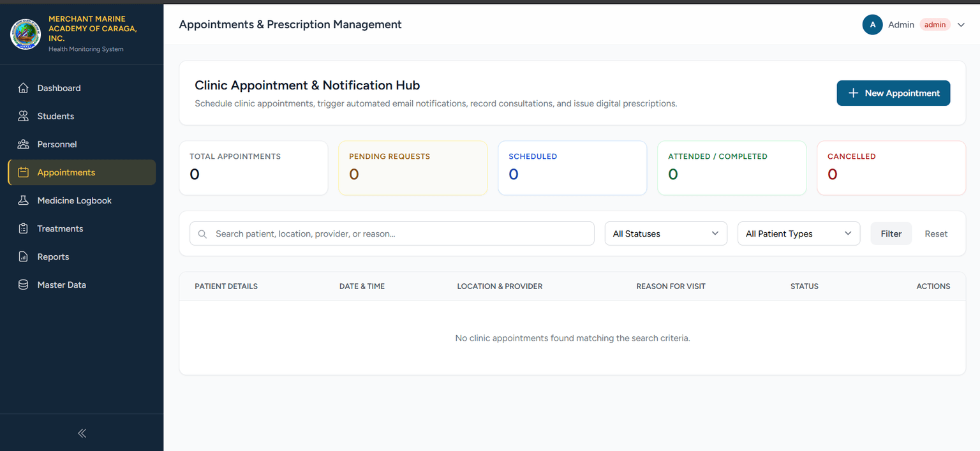Screen dimensions: 980x451
Task: Click the Date & Time column header
Action: click(362, 286)
